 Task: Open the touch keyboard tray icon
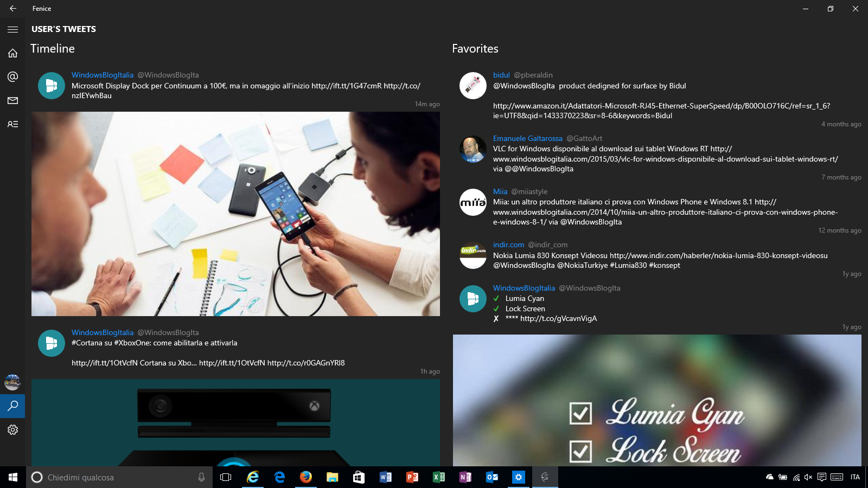(x=837, y=477)
